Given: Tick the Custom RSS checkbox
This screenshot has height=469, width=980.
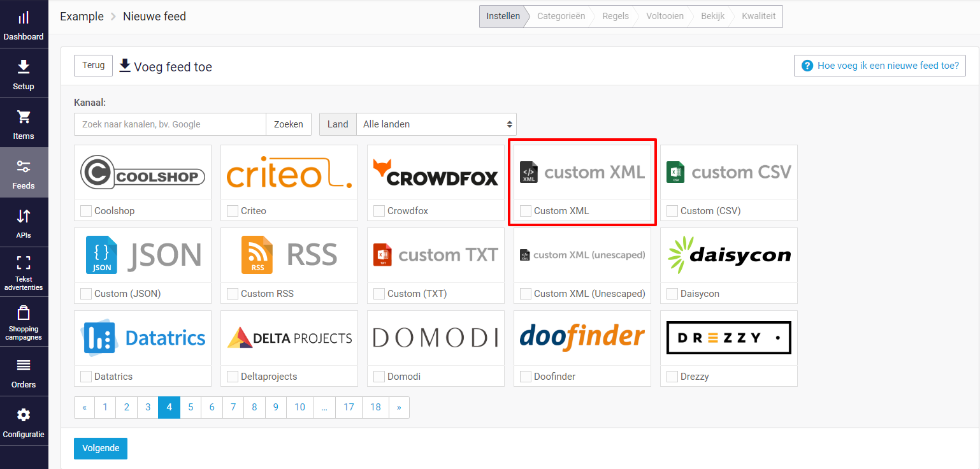Looking at the screenshot, I should coord(233,294).
